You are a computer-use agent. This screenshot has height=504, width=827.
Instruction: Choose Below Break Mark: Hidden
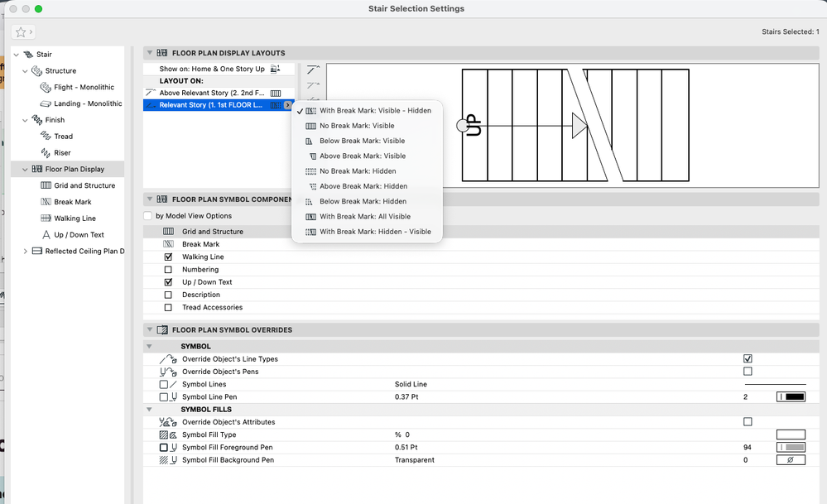pyautogui.click(x=367, y=201)
